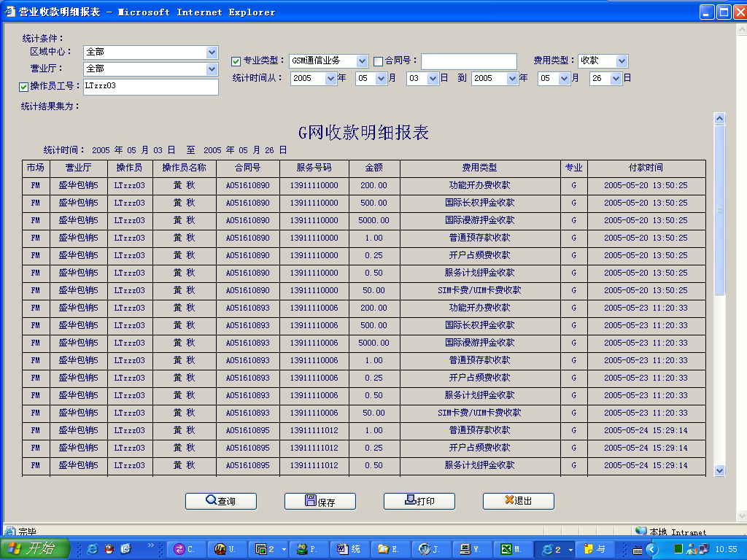The height and width of the screenshot is (560, 747).
Task: Launch Internet Explorer from quick launch bar
Action: [93, 548]
